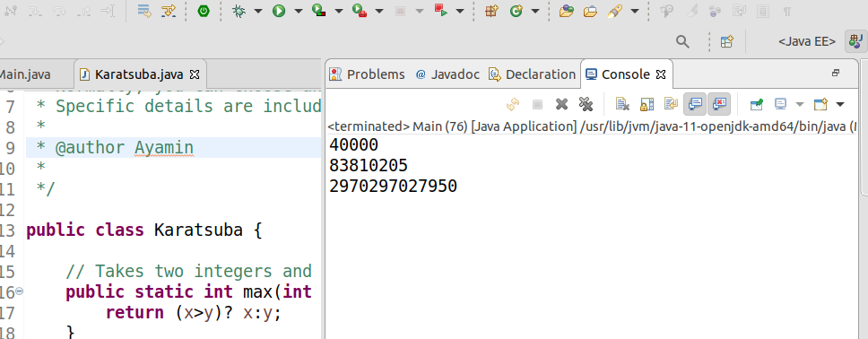Close the Console view tab
The image size is (868, 339).
pyautogui.click(x=660, y=74)
